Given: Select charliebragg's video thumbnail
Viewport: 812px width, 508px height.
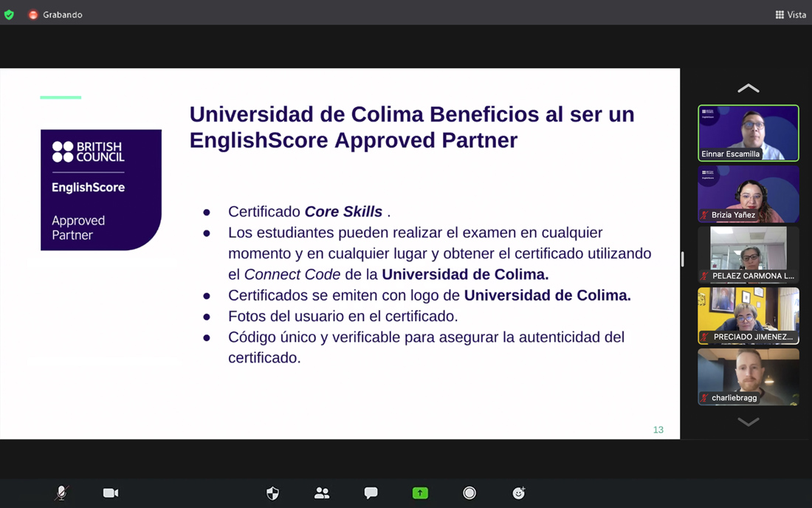Looking at the screenshot, I should click(749, 377).
